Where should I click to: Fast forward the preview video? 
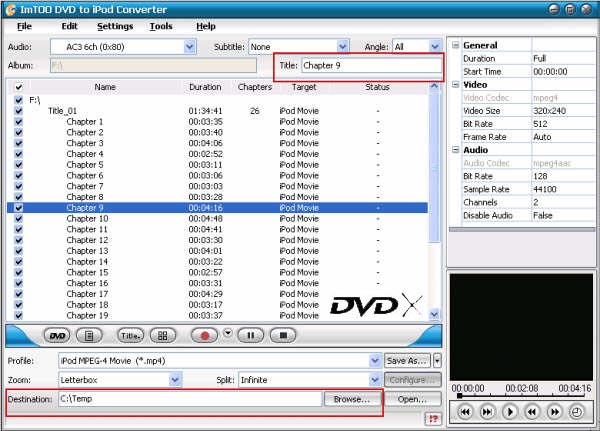pyautogui.click(x=554, y=412)
